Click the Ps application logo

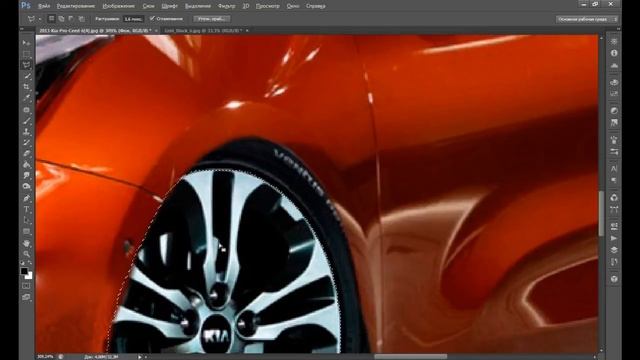pos(26,5)
